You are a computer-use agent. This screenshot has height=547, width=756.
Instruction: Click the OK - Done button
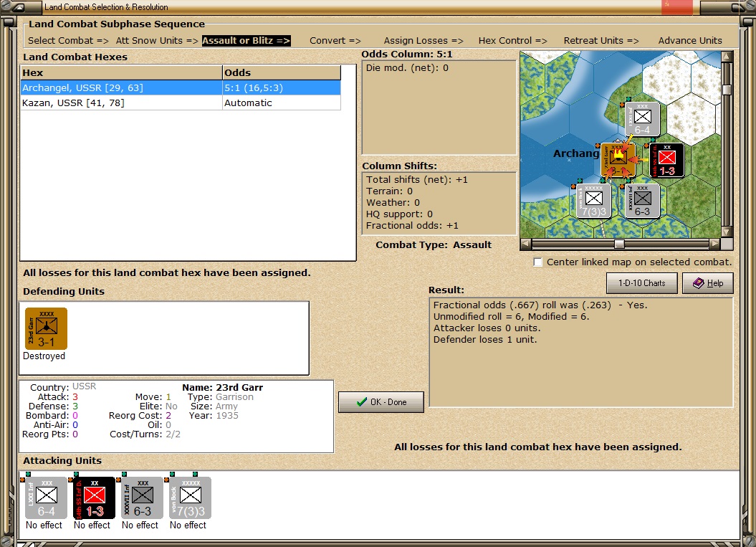pos(381,401)
